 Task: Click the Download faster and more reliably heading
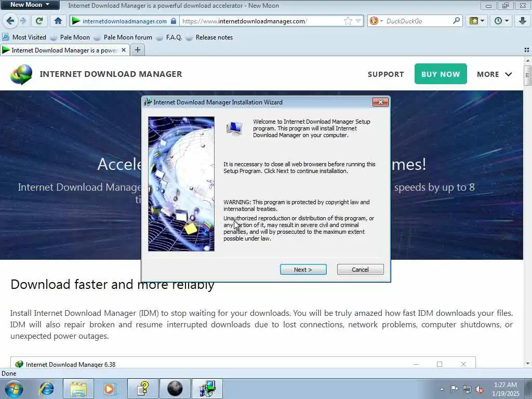point(112,284)
